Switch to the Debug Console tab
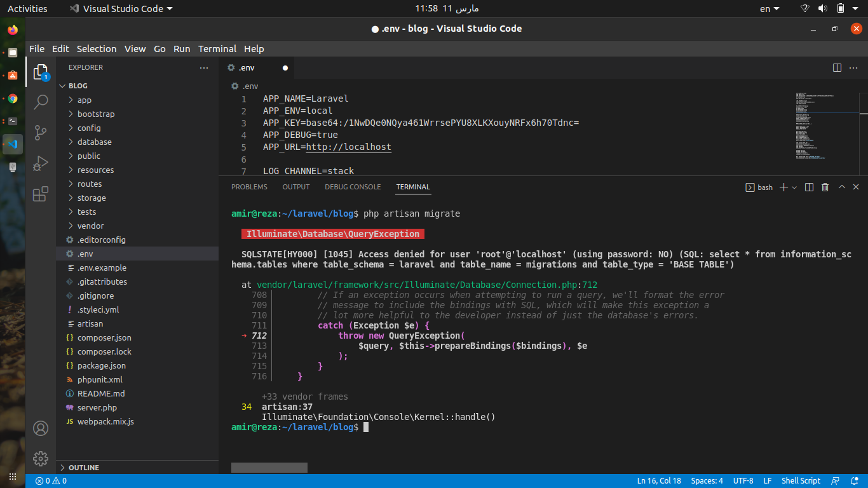Image resolution: width=868 pixels, height=488 pixels. click(353, 187)
